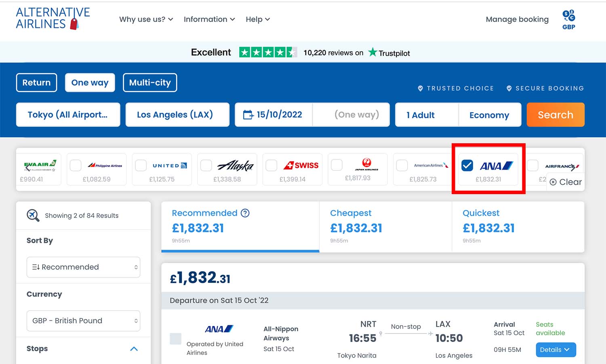This screenshot has width=606, height=364.
Task: Switch to the Multi-city trip tab
Action: pyautogui.click(x=150, y=83)
